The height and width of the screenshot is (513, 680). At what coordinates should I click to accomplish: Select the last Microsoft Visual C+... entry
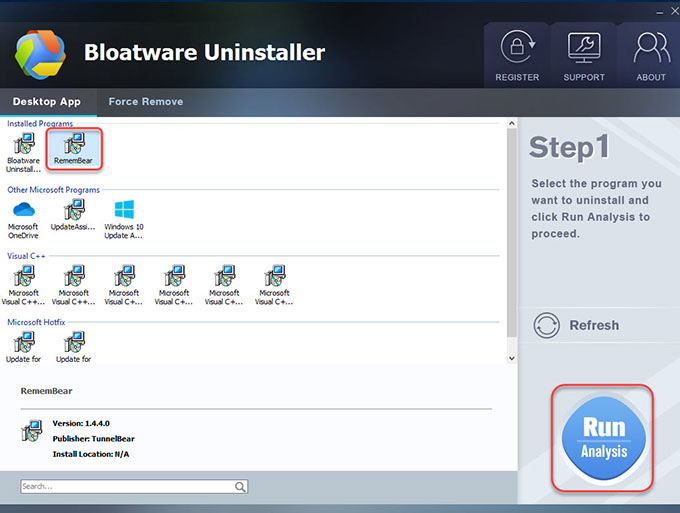click(274, 285)
